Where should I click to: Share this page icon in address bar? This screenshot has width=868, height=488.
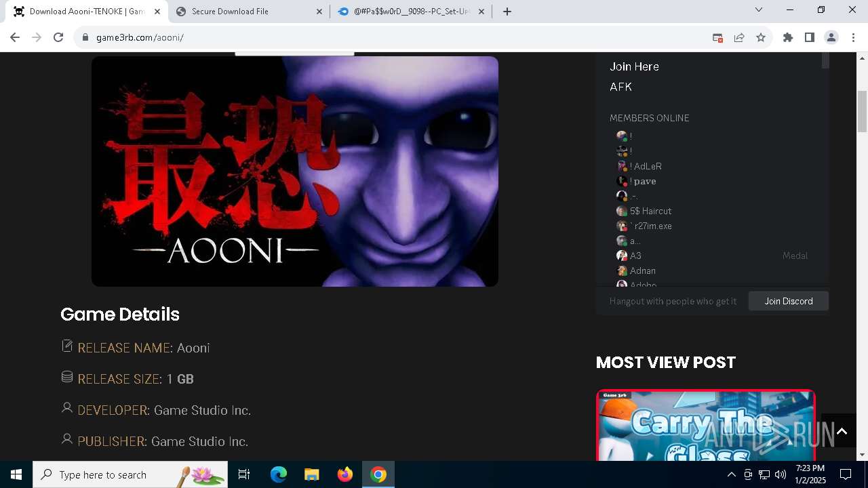click(x=739, y=37)
